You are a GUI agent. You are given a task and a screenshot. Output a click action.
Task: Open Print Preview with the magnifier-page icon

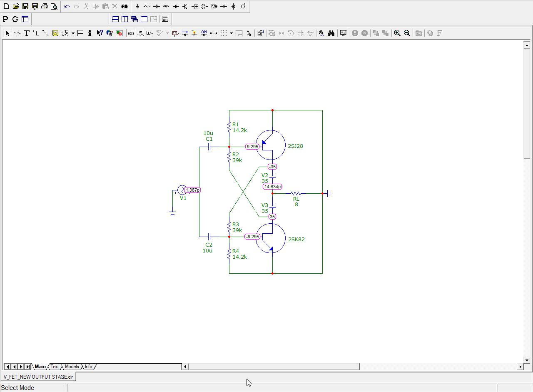pyautogui.click(x=54, y=6)
